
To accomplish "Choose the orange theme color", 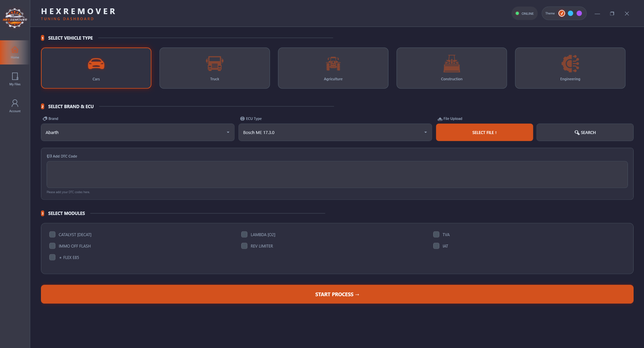I will point(561,13).
